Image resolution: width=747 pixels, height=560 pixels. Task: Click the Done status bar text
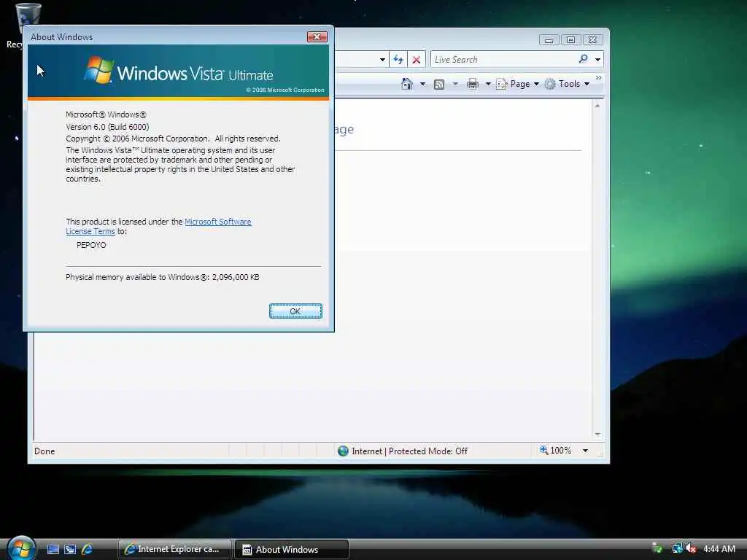[44, 451]
